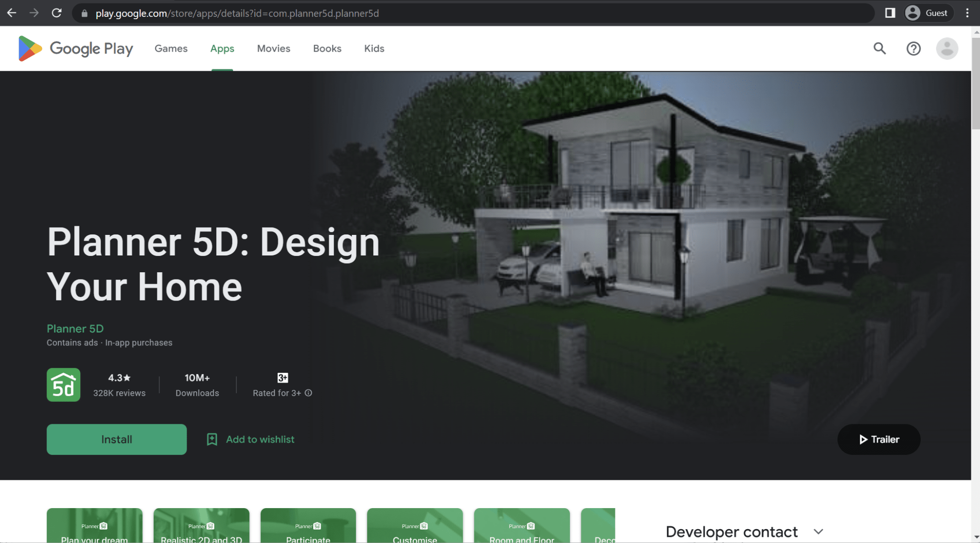Click the Apps tab in navigation
This screenshot has height=543, width=980.
coord(222,48)
